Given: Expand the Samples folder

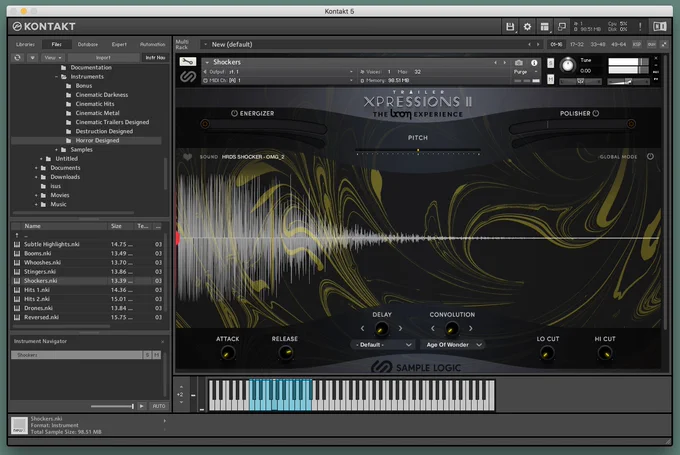Looking at the screenshot, I should pyautogui.click(x=56, y=150).
